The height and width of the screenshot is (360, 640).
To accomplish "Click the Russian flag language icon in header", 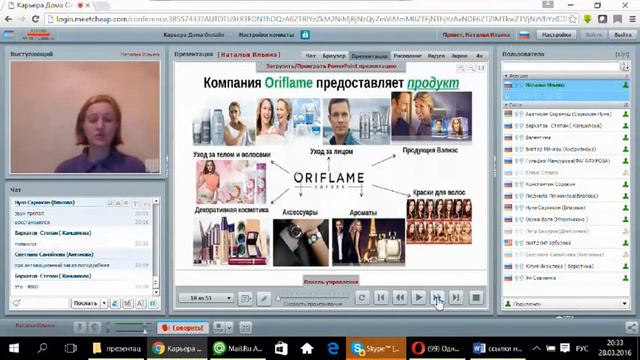I will [524, 36].
